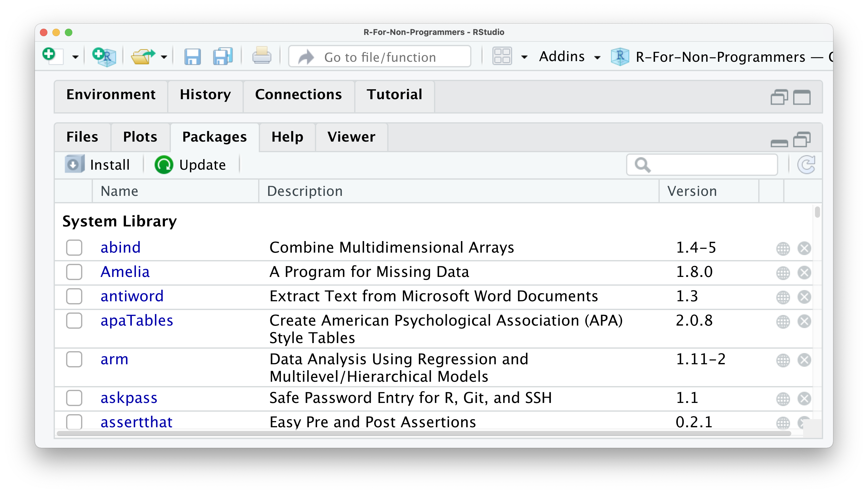This screenshot has height=494, width=868.
Task: Open the History tab
Action: [x=205, y=95]
